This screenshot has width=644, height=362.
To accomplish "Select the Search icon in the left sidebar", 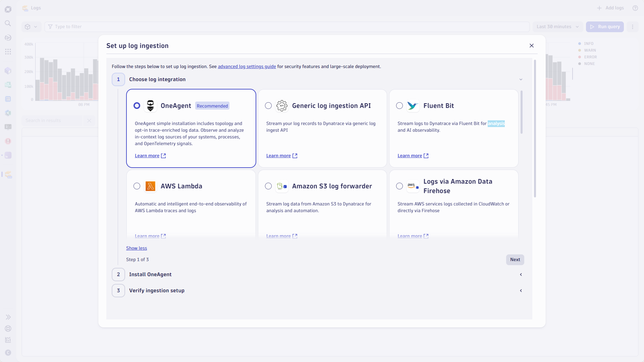I will click(x=8, y=23).
